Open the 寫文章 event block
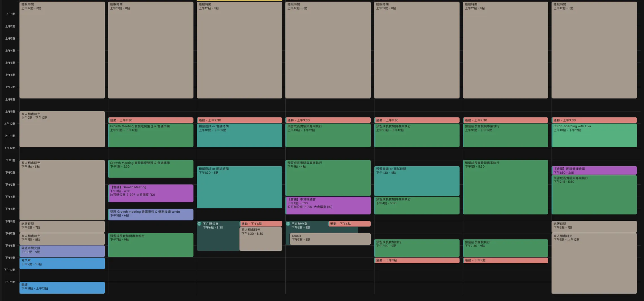This screenshot has width=644, height=301. tap(62, 263)
